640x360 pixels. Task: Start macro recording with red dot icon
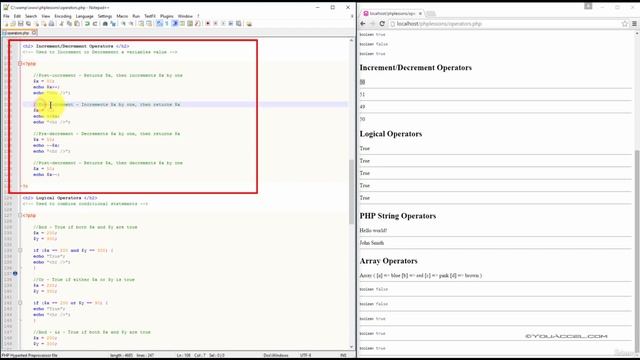(208, 24)
